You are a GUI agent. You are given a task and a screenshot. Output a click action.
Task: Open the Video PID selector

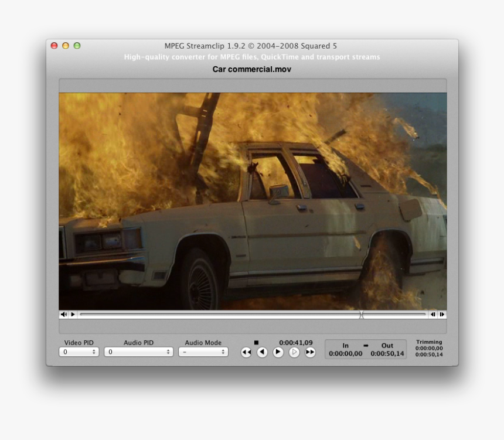pyautogui.click(x=79, y=352)
